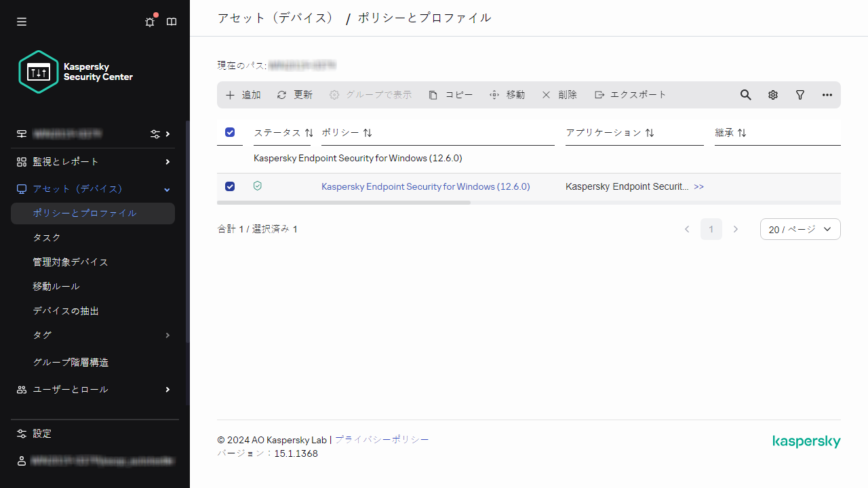Click 追加 to add a new policy
868x488 pixels.
(x=243, y=95)
